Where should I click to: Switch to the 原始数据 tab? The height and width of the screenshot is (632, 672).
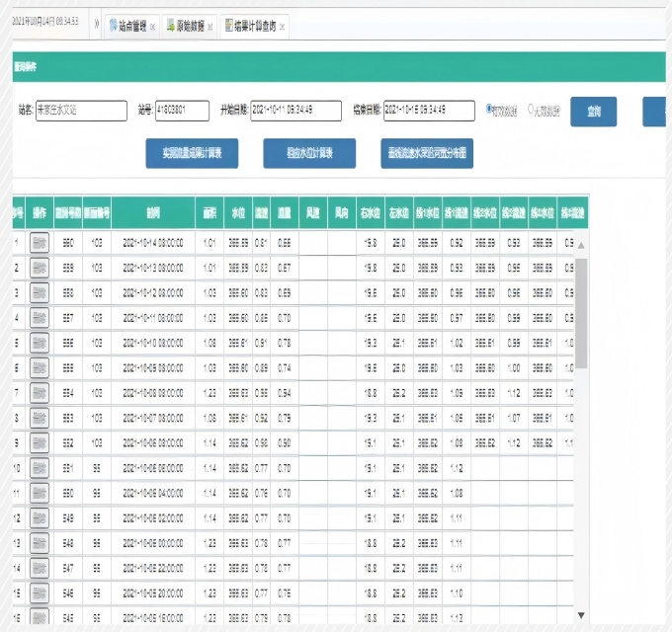189,25
